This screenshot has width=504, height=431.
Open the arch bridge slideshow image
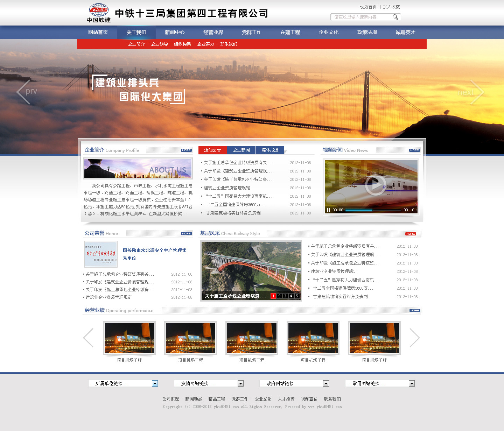point(251,270)
